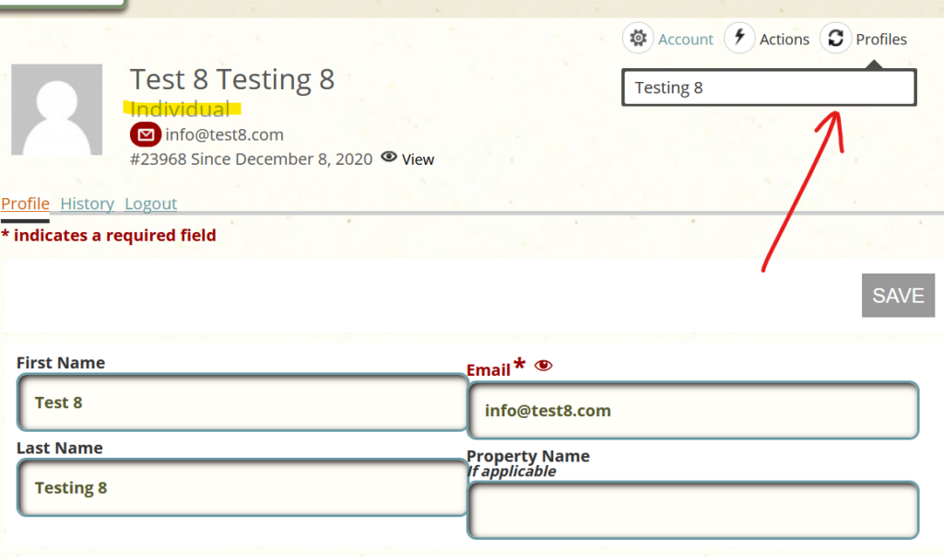Click the info@test8.com header text
The width and height of the screenshot is (944, 560).
click(x=225, y=134)
